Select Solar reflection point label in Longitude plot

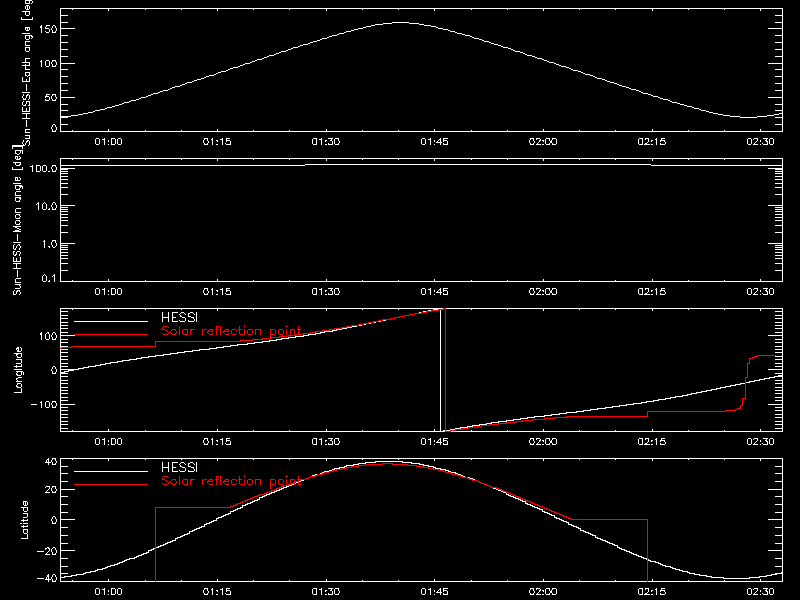tap(231, 331)
